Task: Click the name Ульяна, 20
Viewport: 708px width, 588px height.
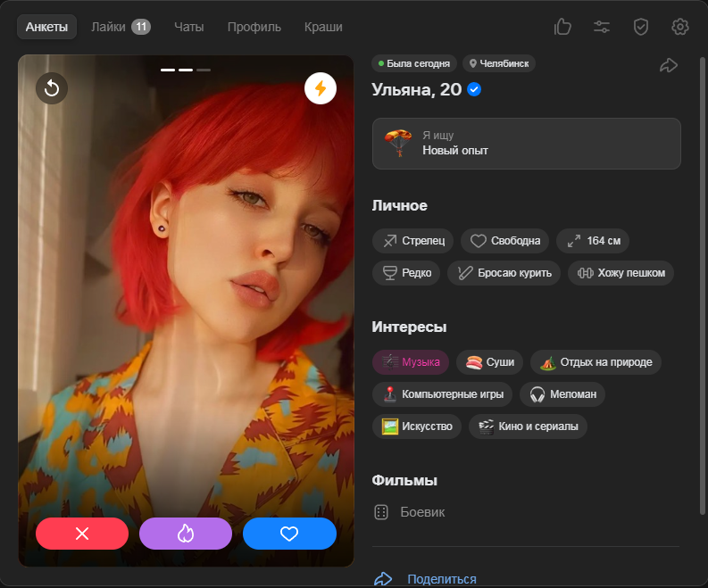Action: pyautogui.click(x=416, y=89)
